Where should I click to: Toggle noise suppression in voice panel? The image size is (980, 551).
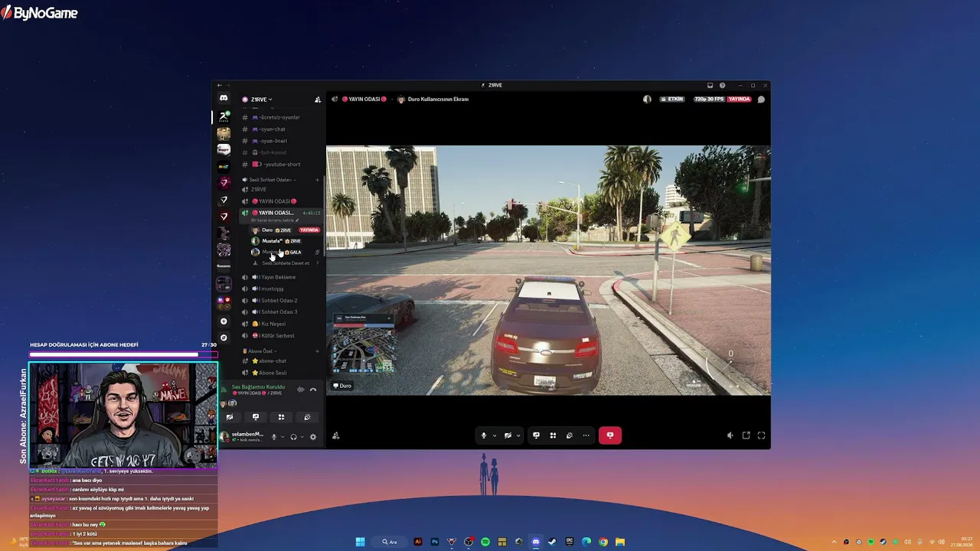click(300, 390)
